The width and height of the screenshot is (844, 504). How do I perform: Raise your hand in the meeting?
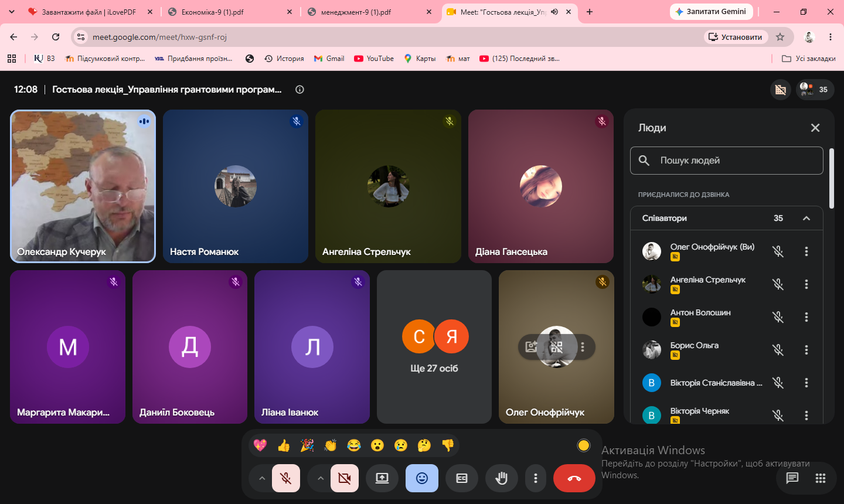502,478
